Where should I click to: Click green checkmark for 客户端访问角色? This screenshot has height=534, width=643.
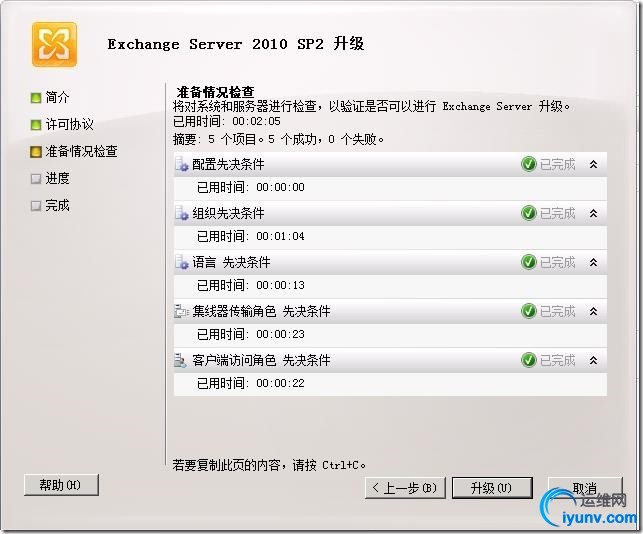click(x=529, y=360)
